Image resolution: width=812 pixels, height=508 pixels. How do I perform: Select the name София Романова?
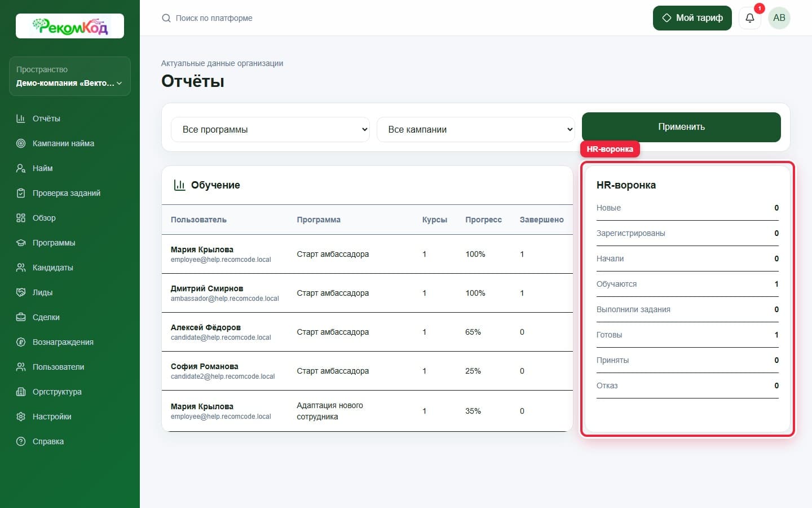[x=205, y=366]
